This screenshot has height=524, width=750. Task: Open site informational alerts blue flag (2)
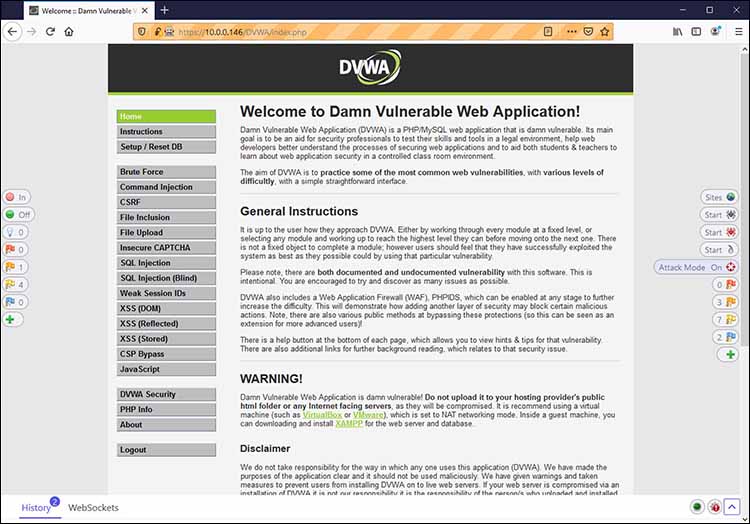click(725, 337)
